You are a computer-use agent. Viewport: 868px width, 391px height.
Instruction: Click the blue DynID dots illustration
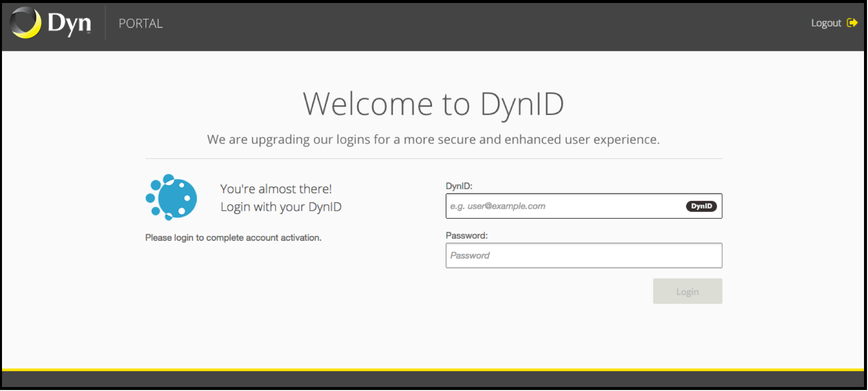point(171,197)
